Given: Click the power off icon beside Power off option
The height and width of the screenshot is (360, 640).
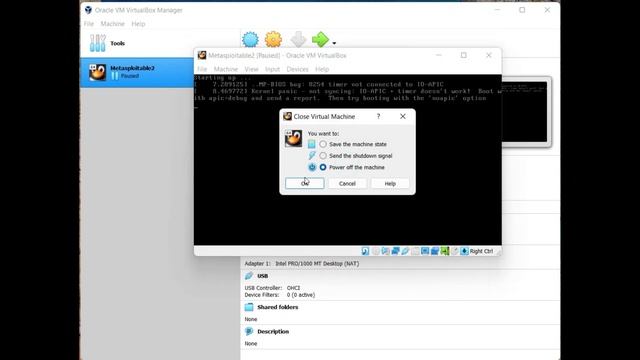Looking at the screenshot, I should [312, 167].
